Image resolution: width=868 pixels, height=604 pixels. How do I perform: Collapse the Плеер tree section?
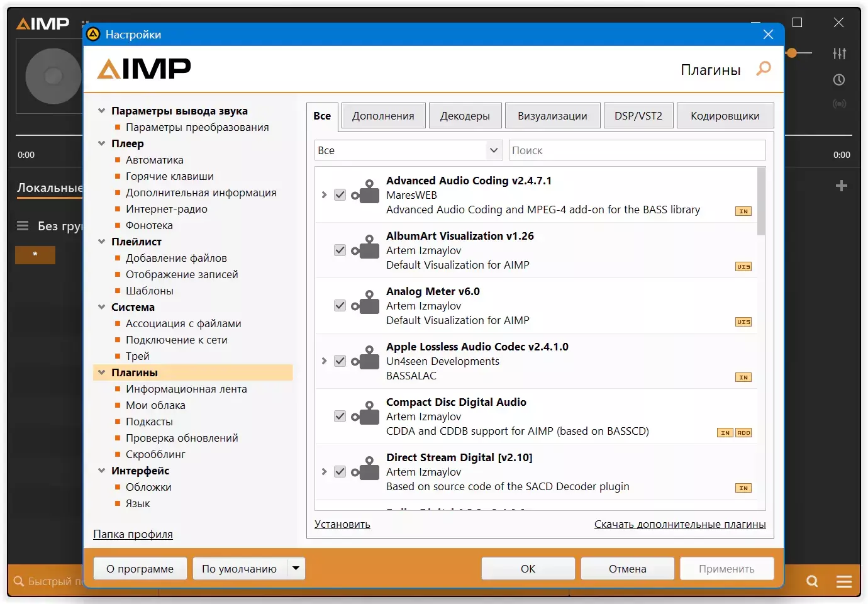pyautogui.click(x=101, y=143)
